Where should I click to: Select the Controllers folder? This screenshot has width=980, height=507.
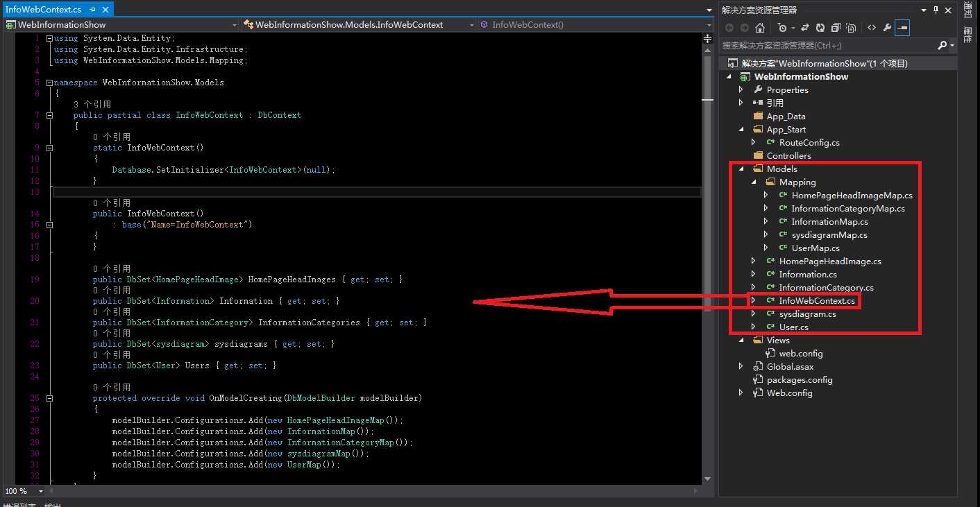pos(788,155)
